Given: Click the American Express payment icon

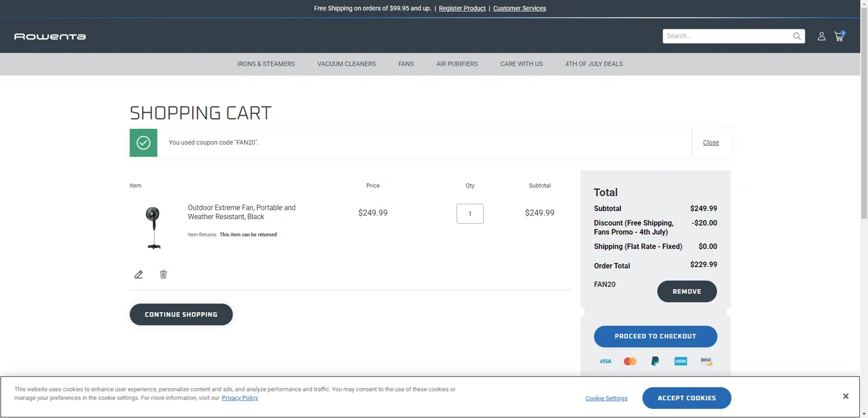Looking at the screenshot, I should point(681,361).
